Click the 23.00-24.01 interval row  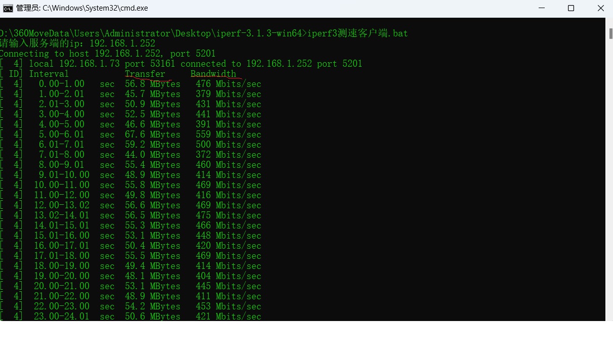click(130, 316)
